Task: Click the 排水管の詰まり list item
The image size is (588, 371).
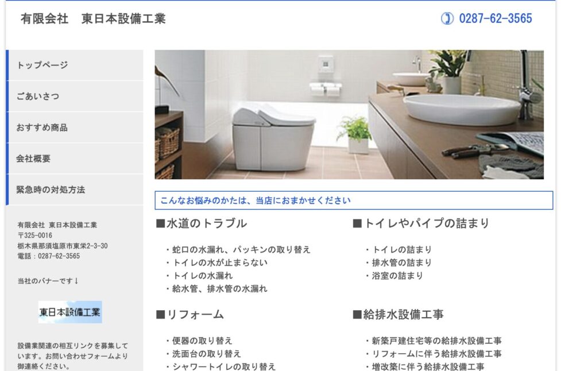Action: point(399,262)
